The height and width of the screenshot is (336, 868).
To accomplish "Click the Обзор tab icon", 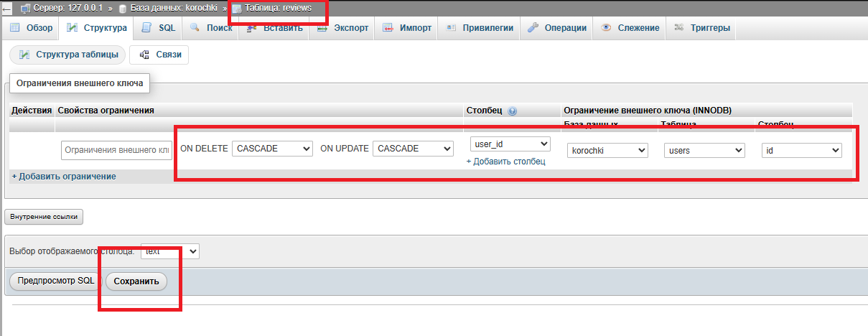I will tap(14, 28).
